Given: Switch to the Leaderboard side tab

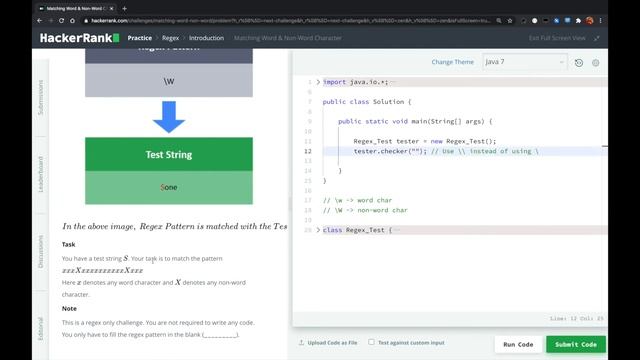Looking at the screenshot, I should 40,174.
